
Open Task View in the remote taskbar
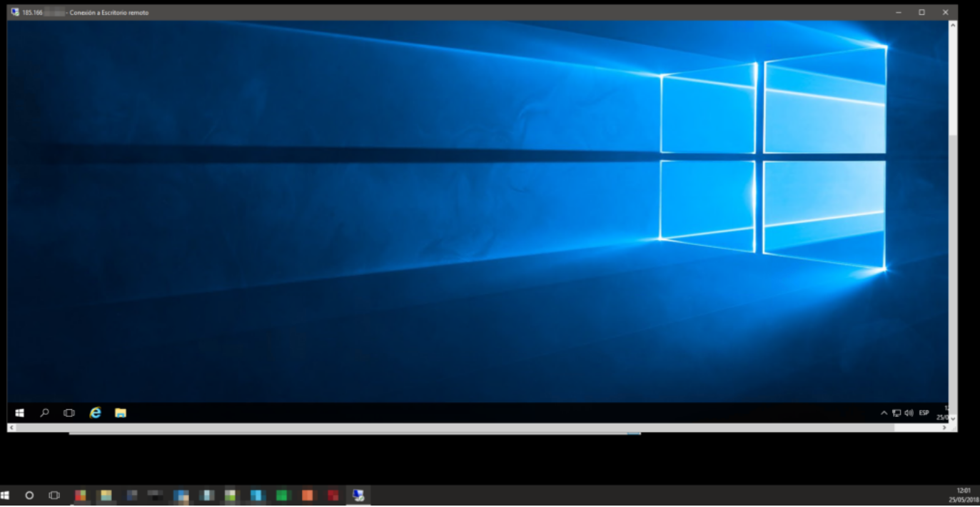pyautogui.click(x=69, y=413)
